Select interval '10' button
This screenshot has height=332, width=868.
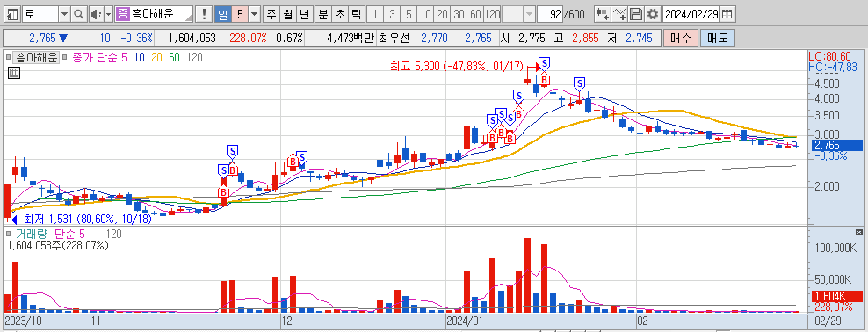pos(425,14)
